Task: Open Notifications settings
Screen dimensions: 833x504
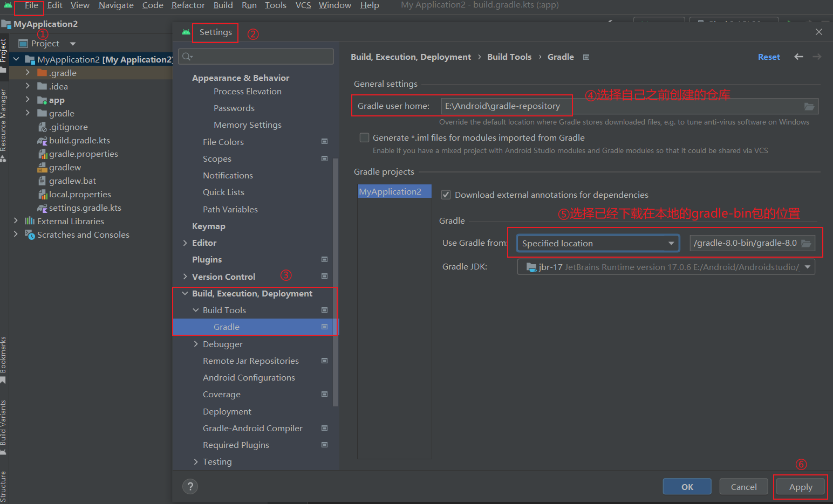Action: (x=228, y=176)
